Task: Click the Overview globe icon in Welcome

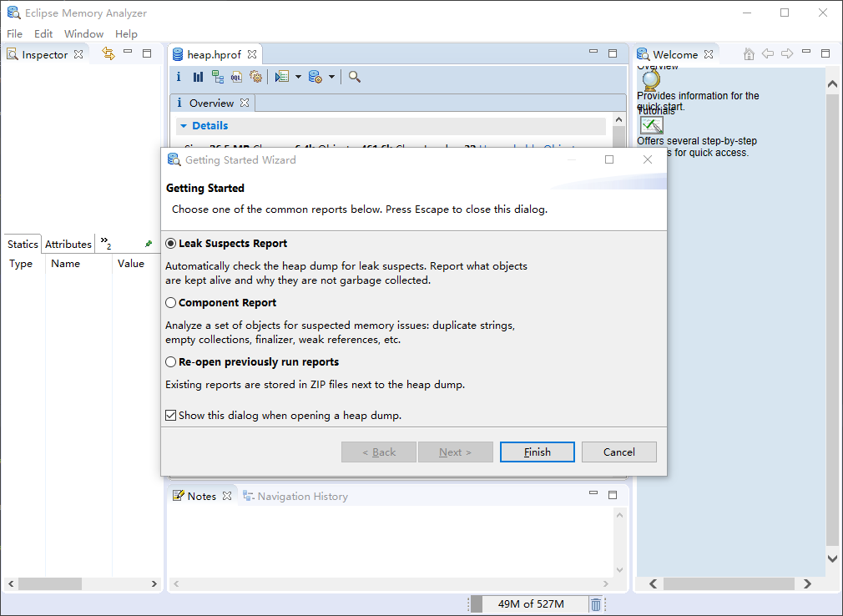Action: click(650, 81)
